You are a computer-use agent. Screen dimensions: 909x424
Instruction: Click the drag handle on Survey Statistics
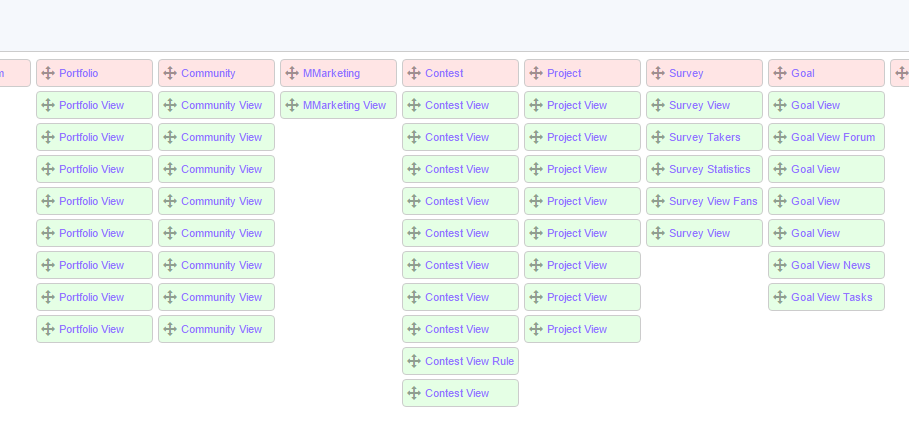click(658, 169)
